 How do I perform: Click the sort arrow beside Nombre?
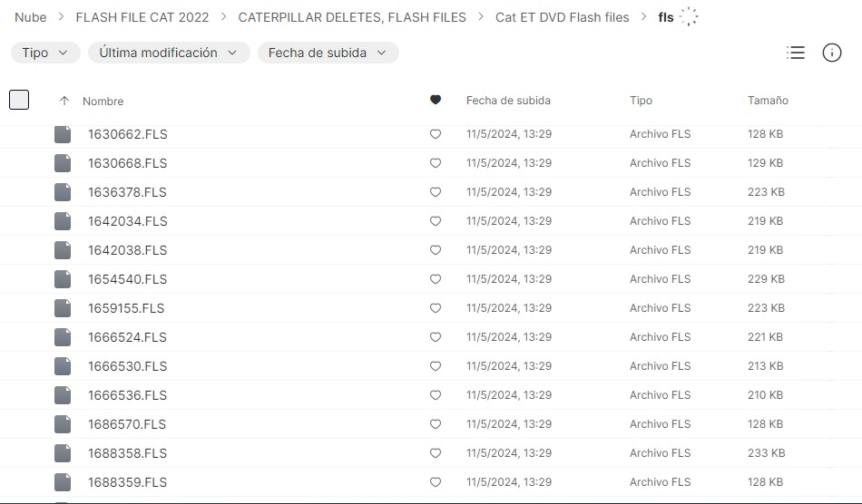(x=64, y=101)
